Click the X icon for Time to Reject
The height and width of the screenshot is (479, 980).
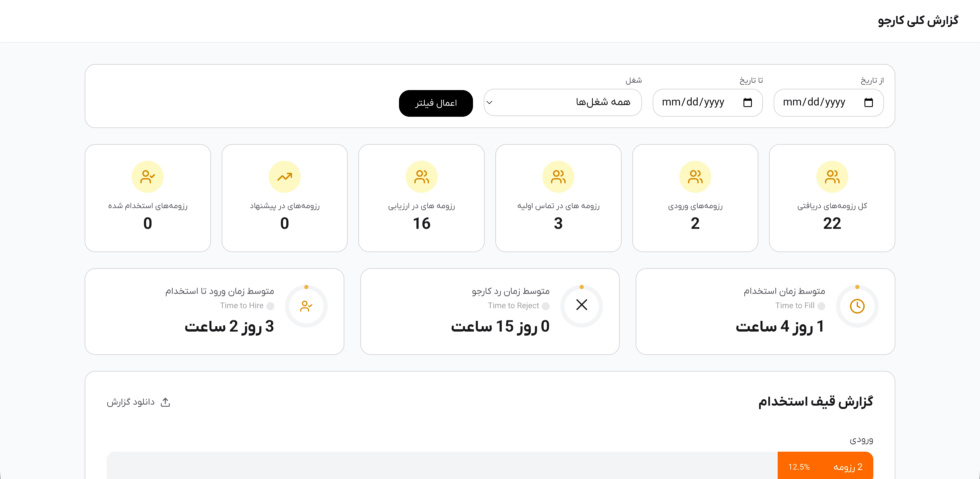(581, 305)
